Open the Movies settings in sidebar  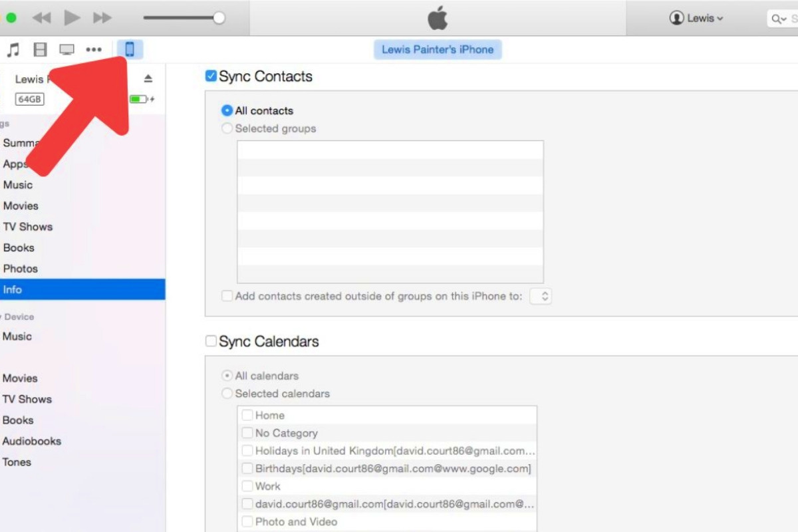[x=21, y=205]
